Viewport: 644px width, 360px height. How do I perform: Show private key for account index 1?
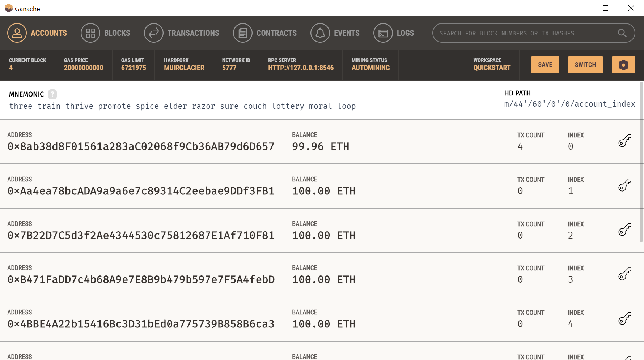pyautogui.click(x=625, y=185)
